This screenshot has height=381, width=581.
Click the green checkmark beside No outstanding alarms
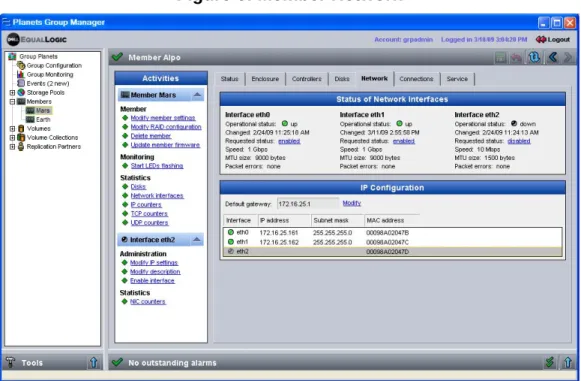point(117,362)
